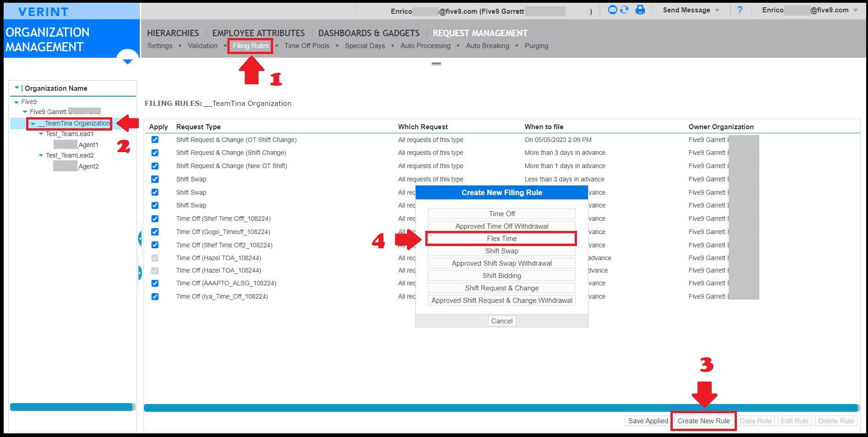This screenshot has height=437, width=868.
Task: Click the When to file column header
Action: tap(544, 127)
